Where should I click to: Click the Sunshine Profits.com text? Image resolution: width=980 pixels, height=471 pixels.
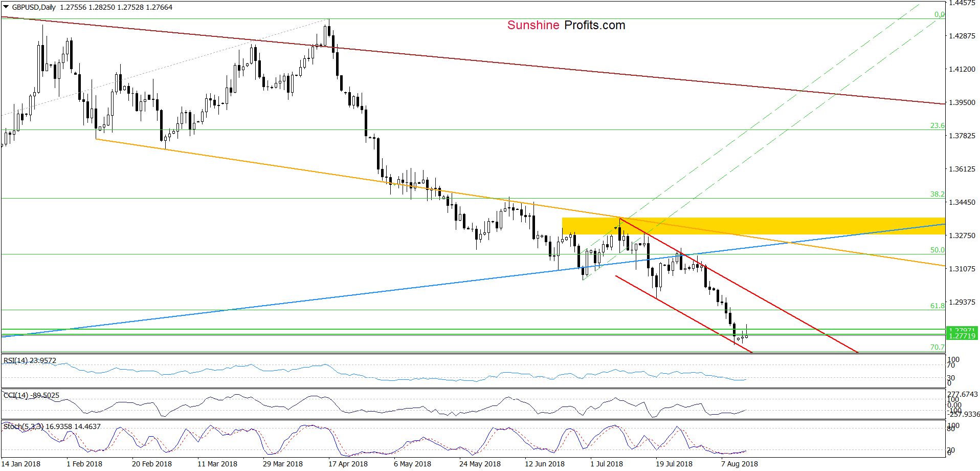pyautogui.click(x=566, y=25)
